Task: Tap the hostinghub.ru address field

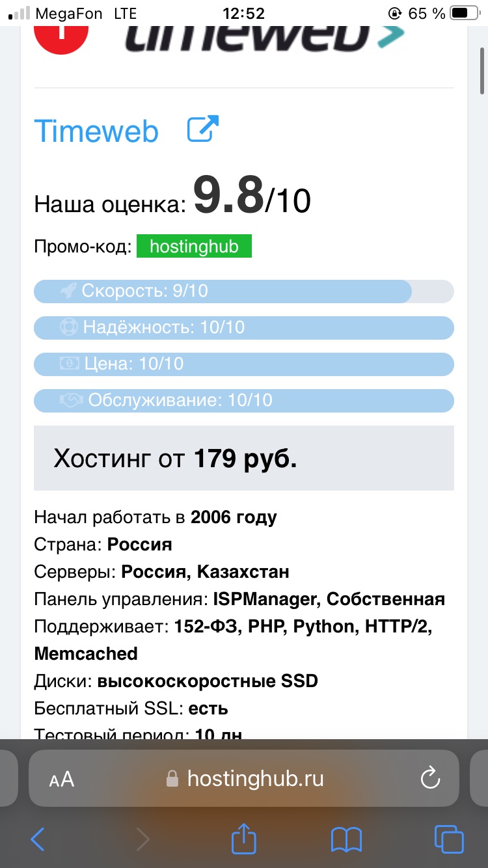Action: 244,778
